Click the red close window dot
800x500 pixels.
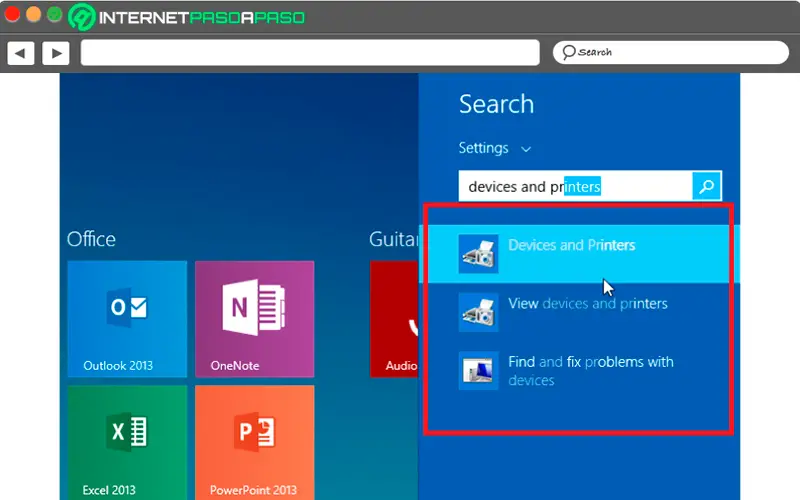[x=12, y=14]
